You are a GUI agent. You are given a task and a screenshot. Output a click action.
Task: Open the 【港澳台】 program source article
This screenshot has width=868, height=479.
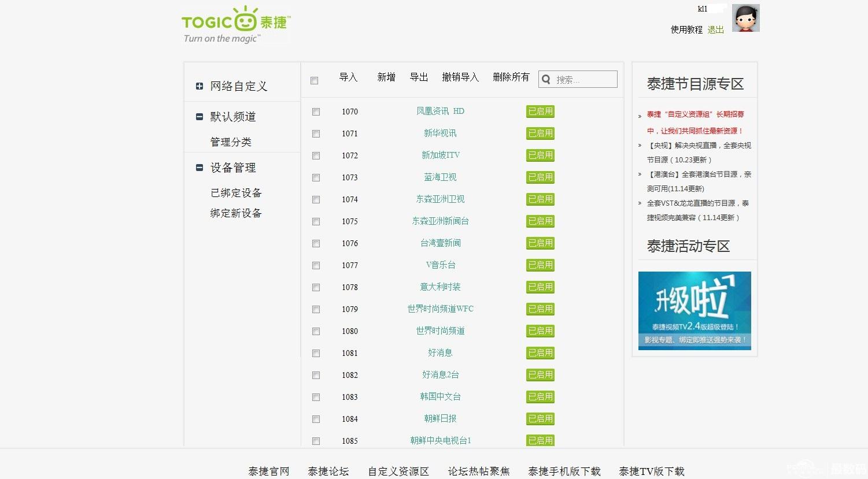click(699, 181)
